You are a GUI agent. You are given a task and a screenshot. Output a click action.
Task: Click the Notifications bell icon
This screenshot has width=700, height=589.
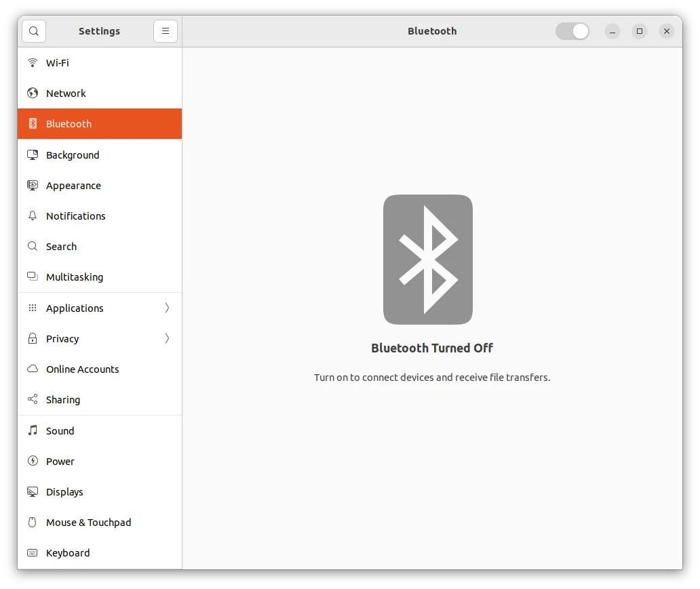tap(33, 216)
